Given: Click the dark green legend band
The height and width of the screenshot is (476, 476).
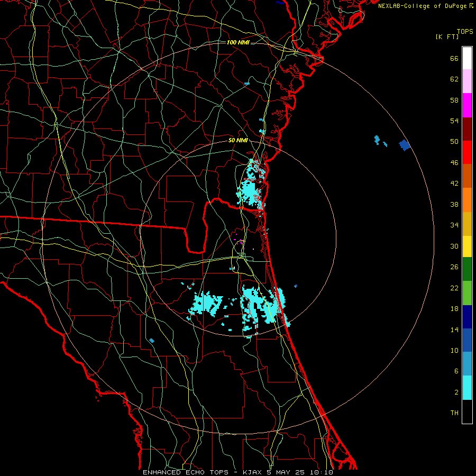Looking at the screenshot, I should point(467,269).
